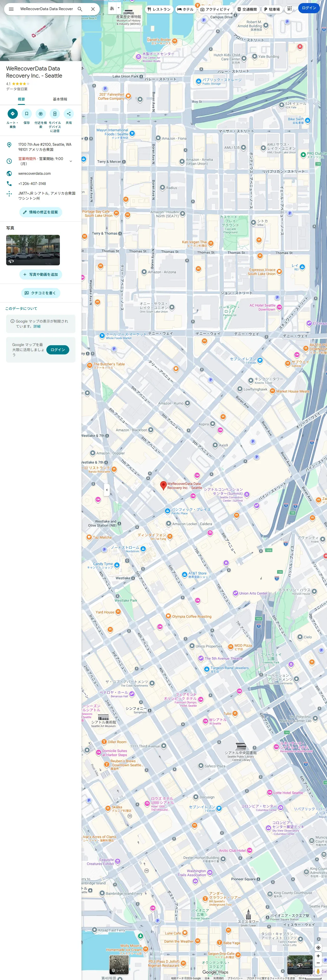Click the 共有 share icon
This screenshot has width=327, height=980.
coord(69,113)
